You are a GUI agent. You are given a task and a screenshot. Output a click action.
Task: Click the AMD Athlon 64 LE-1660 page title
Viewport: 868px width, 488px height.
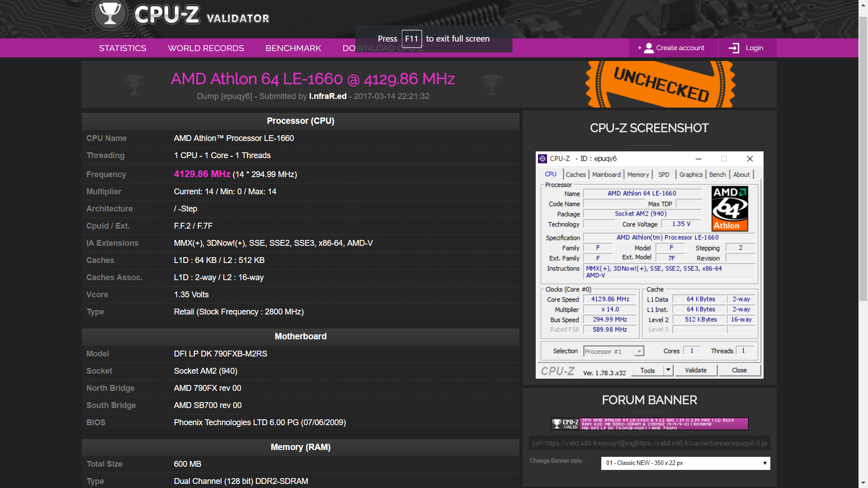(x=312, y=79)
